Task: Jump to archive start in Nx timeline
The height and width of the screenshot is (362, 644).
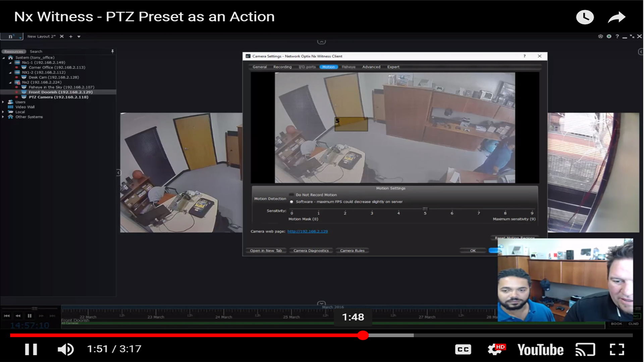Action: (7, 316)
